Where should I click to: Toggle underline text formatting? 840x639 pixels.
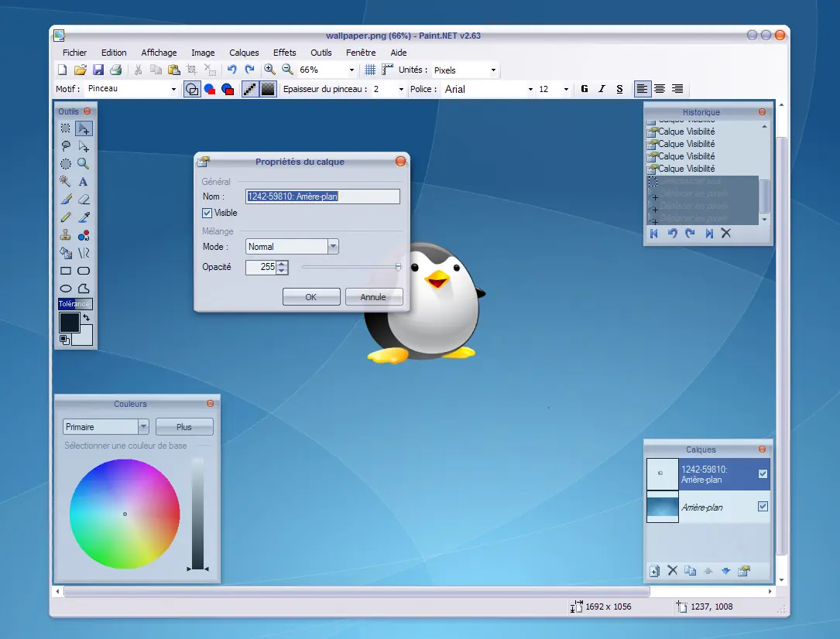tap(620, 89)
